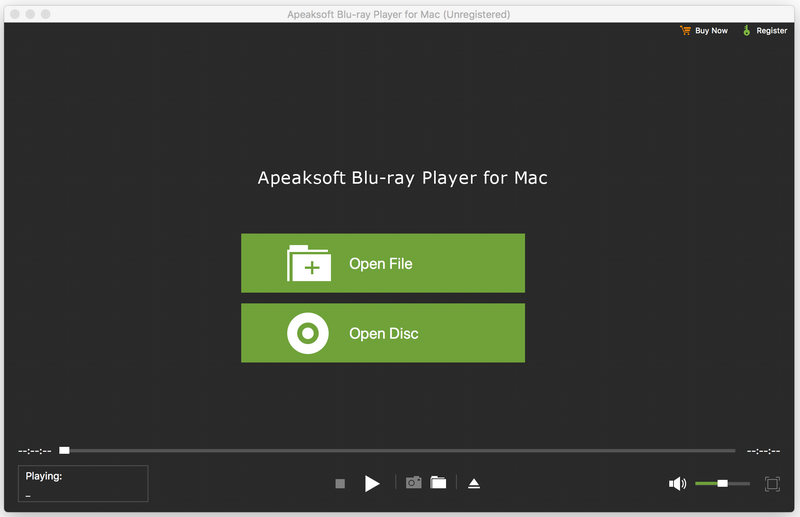Click the Open File button

pyautogui.click(x=383, y=263)
